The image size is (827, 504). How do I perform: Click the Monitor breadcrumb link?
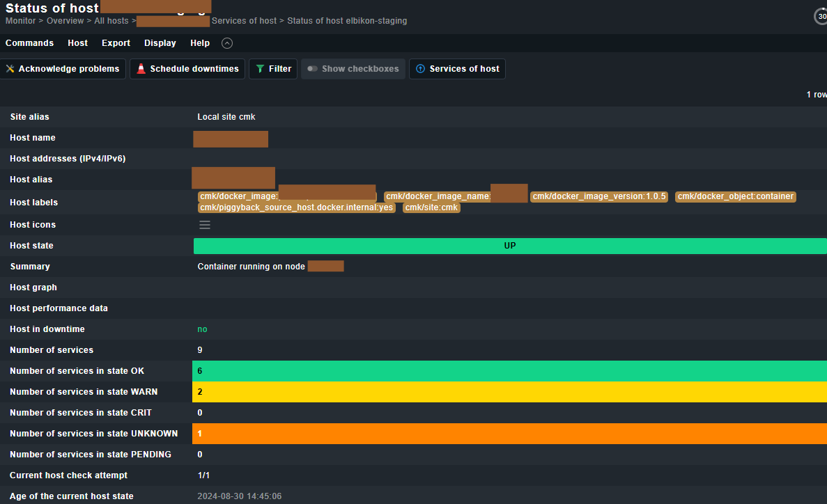[x=20, y=21]
